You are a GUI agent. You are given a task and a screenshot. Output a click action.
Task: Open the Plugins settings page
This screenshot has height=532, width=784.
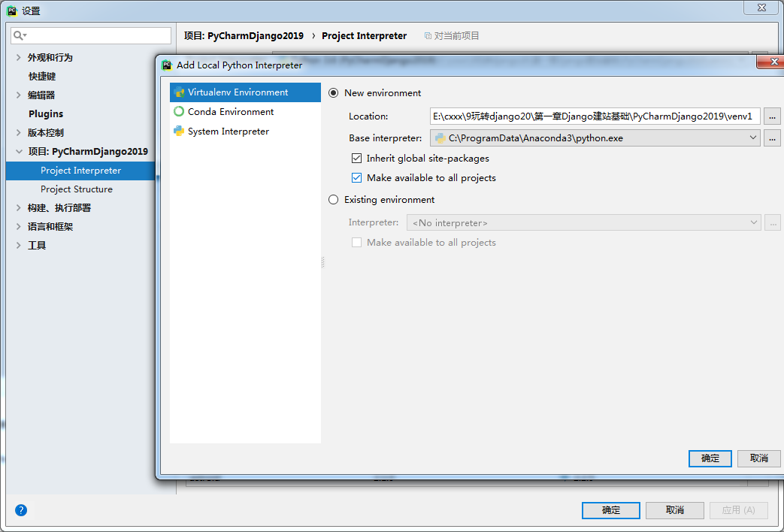pyautogui.click(x=46, y=114)
